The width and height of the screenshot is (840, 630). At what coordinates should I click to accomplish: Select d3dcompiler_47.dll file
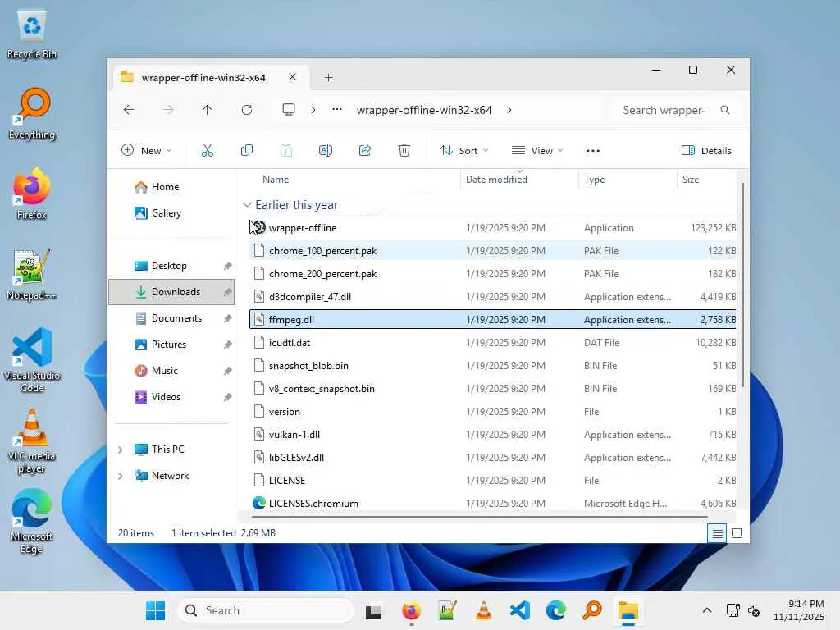tap(493, 297)
